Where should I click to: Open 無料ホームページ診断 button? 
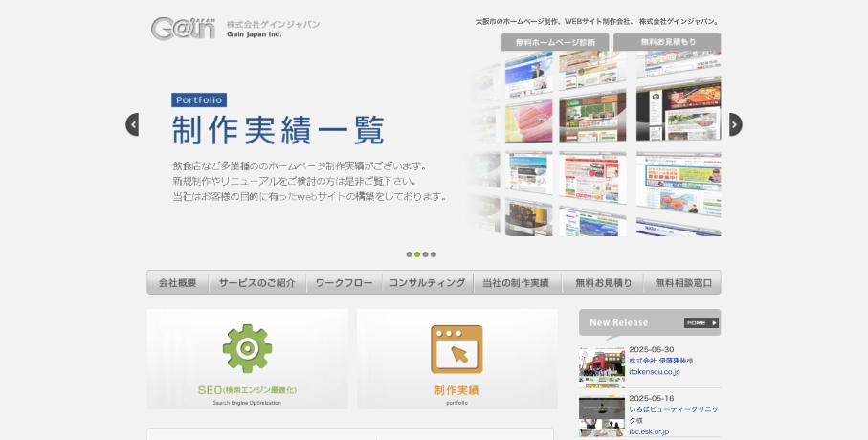555,42
